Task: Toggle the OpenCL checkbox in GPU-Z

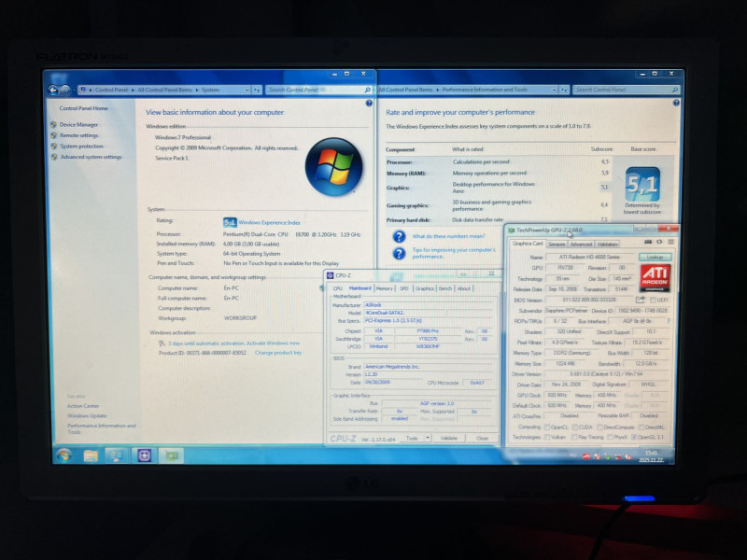Action: pyautogui.click(x=547, y=427)
